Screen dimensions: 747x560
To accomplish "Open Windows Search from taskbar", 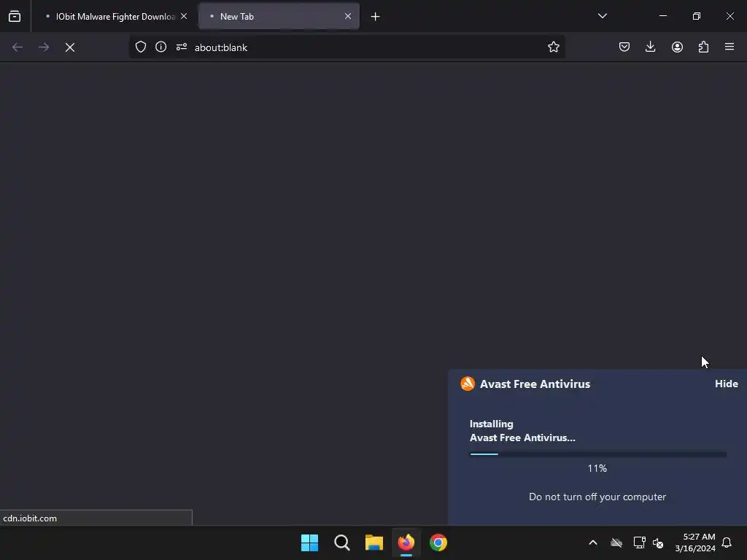I will pyautogui.click(x=341, y=542).
